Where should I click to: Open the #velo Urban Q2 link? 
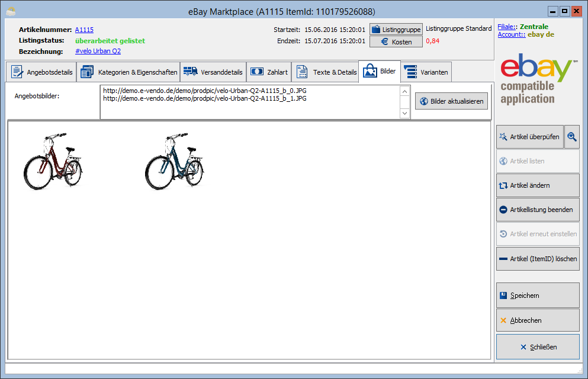point(98,51)
